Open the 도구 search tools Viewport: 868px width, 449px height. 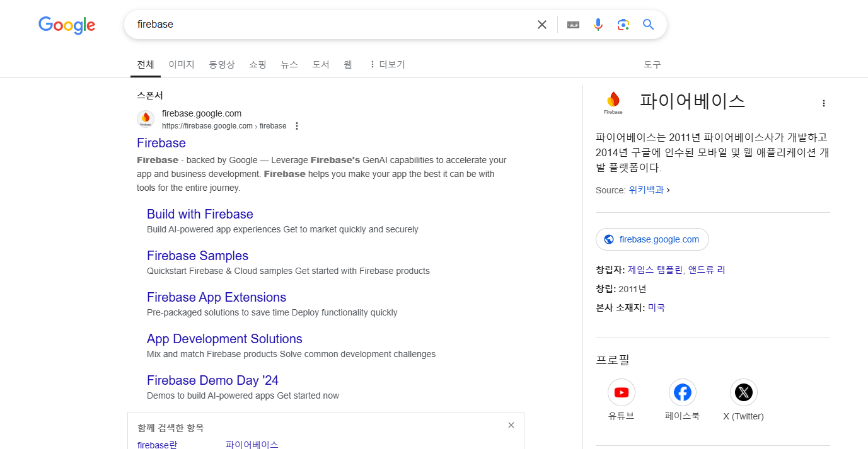[652, 64]
